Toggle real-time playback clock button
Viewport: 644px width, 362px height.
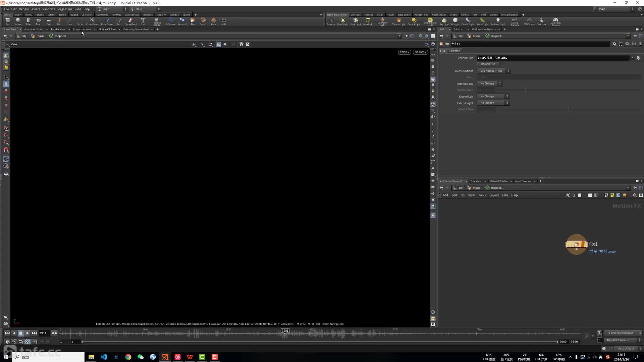[28, 342]
